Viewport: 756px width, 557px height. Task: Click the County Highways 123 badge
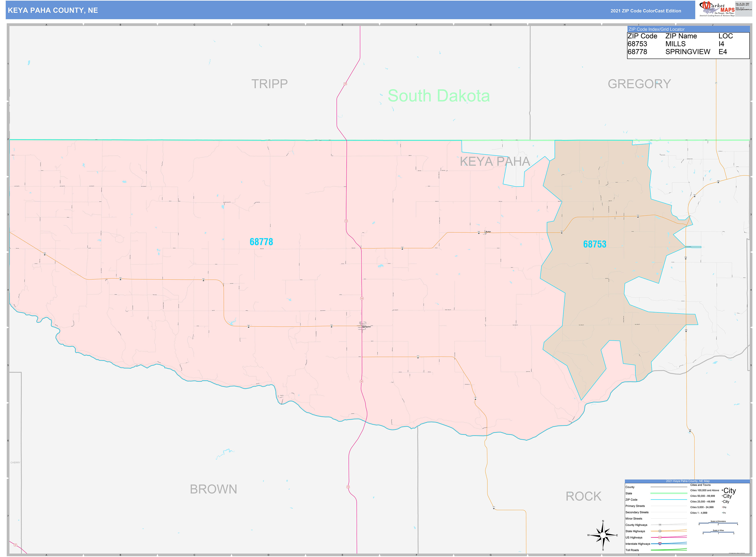point(660,525)
